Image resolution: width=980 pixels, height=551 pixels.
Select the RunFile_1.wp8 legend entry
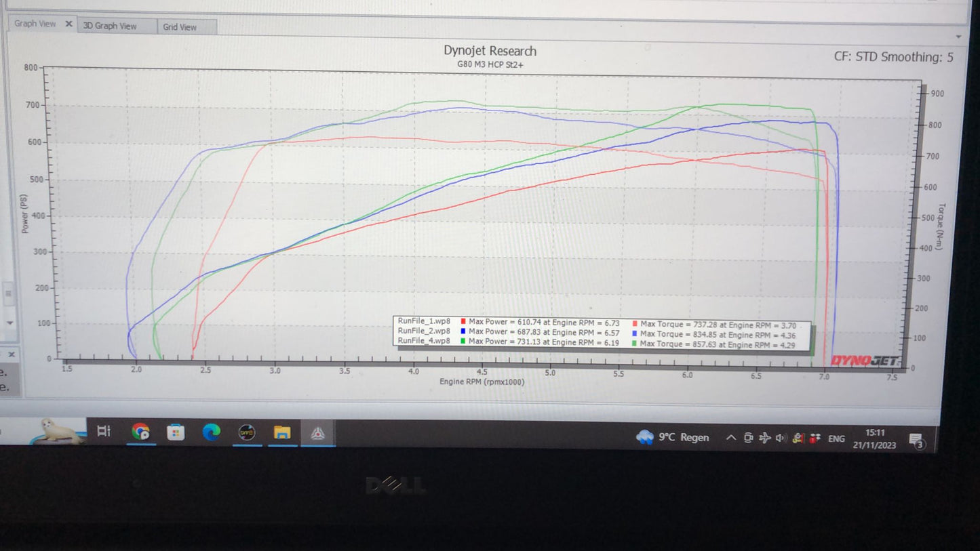click(x=424, y=321)
